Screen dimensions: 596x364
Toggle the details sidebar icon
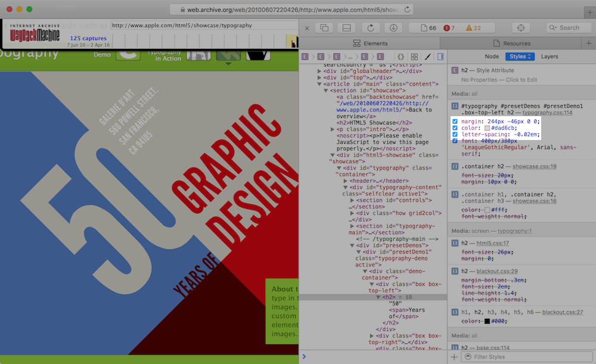click(x=440, y=57)
